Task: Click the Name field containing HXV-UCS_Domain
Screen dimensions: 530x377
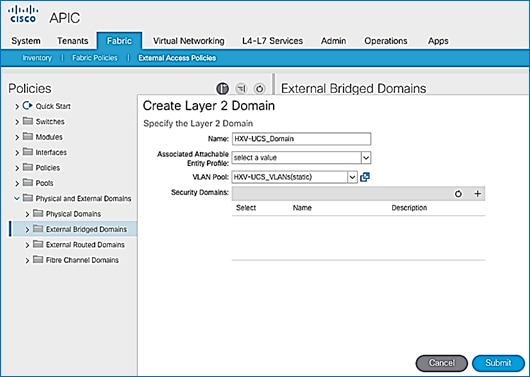Action: click(x=302, y=139)
